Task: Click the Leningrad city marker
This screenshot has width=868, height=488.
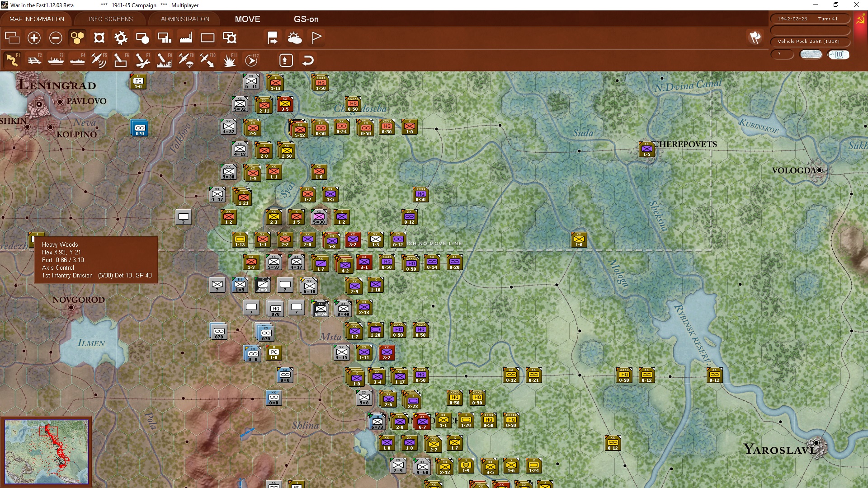Action: (x=39, y=104)
